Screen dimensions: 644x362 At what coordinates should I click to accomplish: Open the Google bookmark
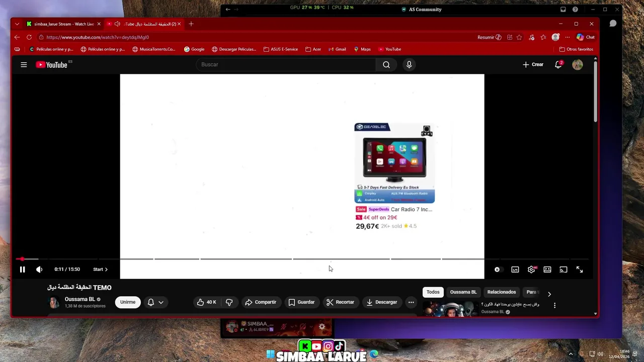click(194, 49)
